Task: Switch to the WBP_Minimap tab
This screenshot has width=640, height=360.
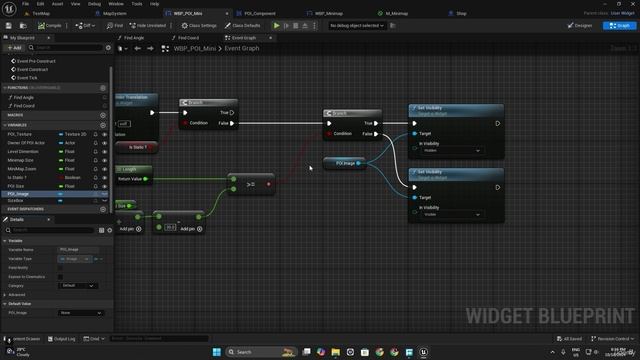Action: pyautogui.click(x=329, y=13)
